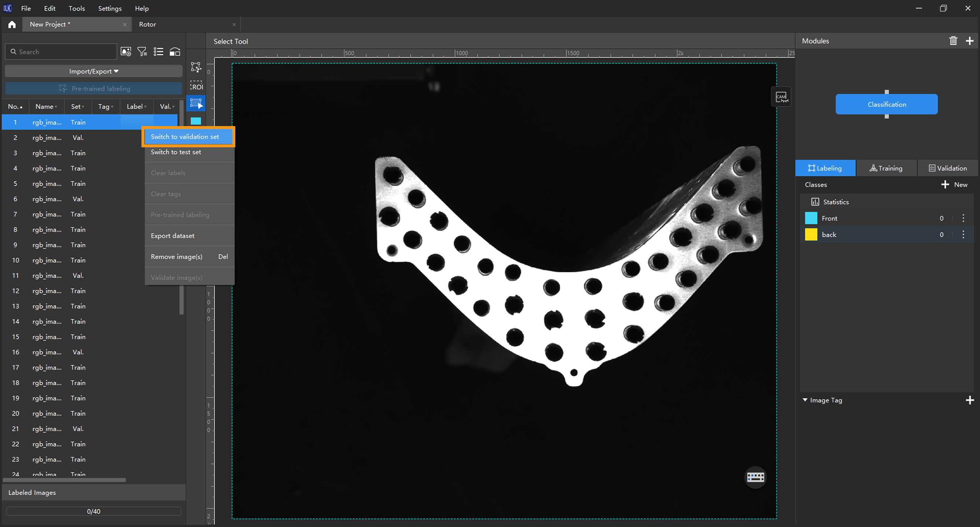Delete module with the trash icon
The height and width of the screenshot is (527, 980).
click(953, 41)
